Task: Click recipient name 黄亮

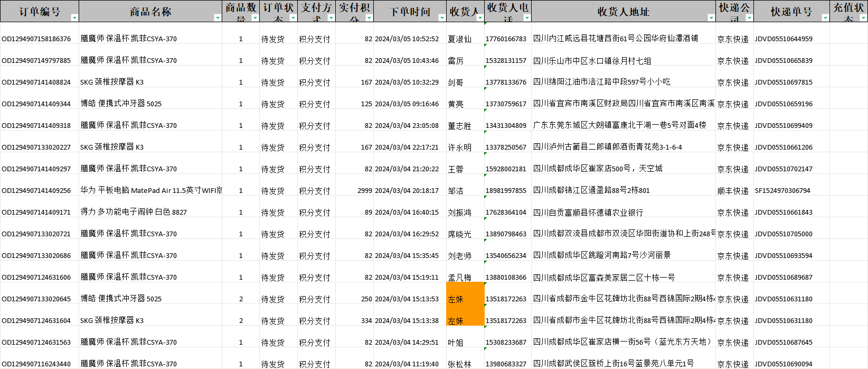Action: pos(456,104)
